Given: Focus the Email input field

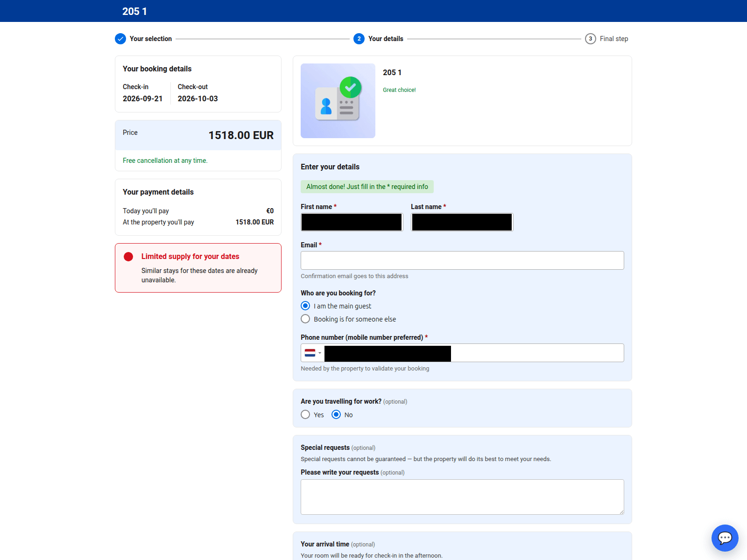Looking at the screenshot, I should point(462,260).
